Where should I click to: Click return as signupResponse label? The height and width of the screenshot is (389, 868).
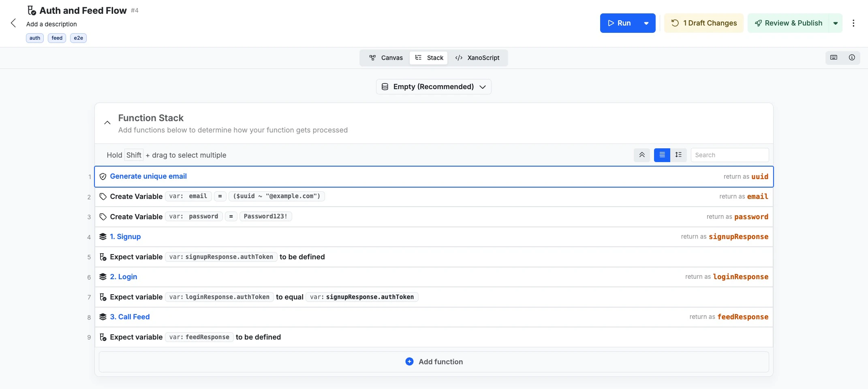[725, 237]
